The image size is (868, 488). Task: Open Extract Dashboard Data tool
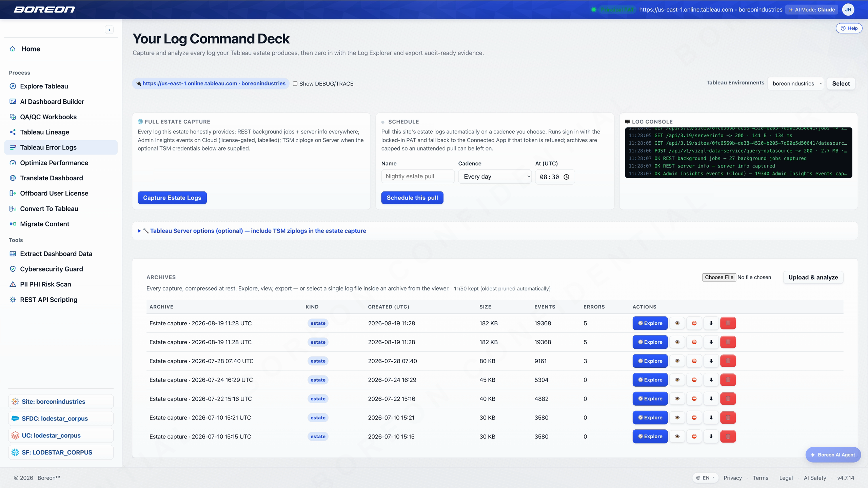pyautogui.click(x=61, y=254)
